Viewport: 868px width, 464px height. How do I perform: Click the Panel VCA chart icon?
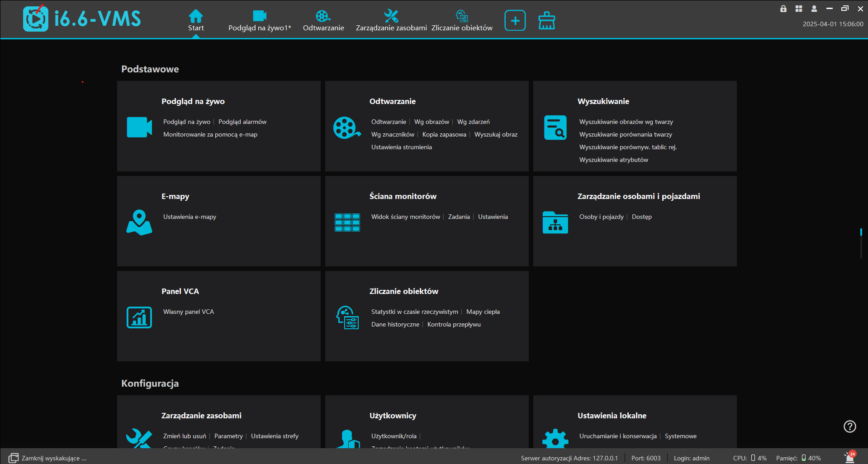[139, 317]
